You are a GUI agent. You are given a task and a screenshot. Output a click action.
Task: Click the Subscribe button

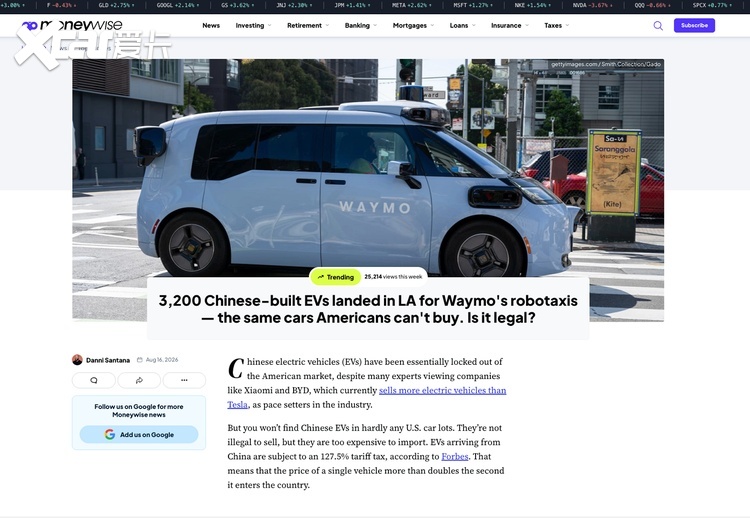tap(695, 25)
